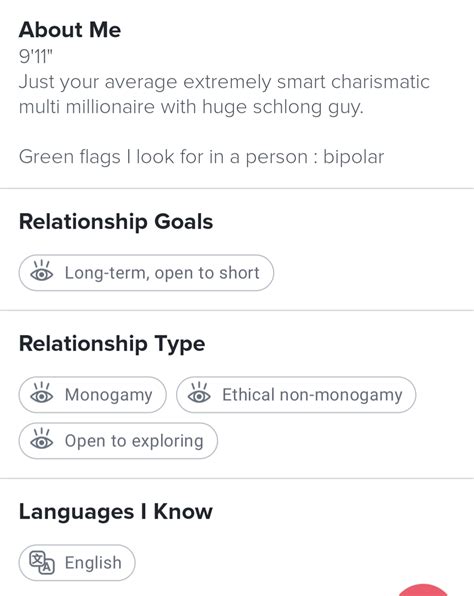Tap the eye icon beside Open to exploring
474x596 pixels.
coord(41,439)
